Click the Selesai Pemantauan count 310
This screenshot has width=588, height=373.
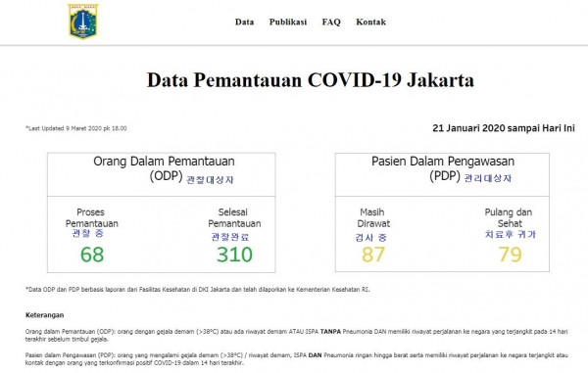click(x=235, y=255)
